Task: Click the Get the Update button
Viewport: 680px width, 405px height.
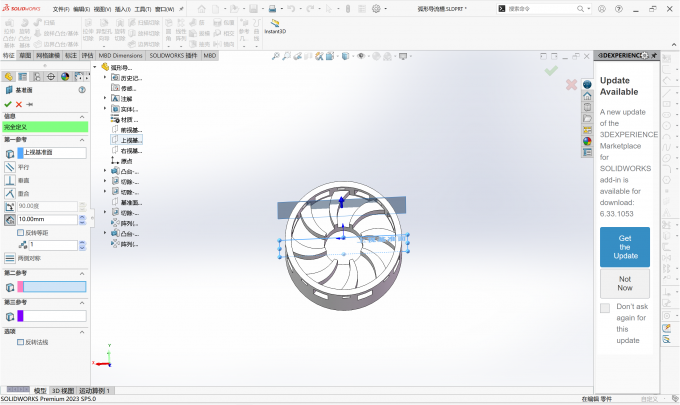Action: click(x=625, y=247)
